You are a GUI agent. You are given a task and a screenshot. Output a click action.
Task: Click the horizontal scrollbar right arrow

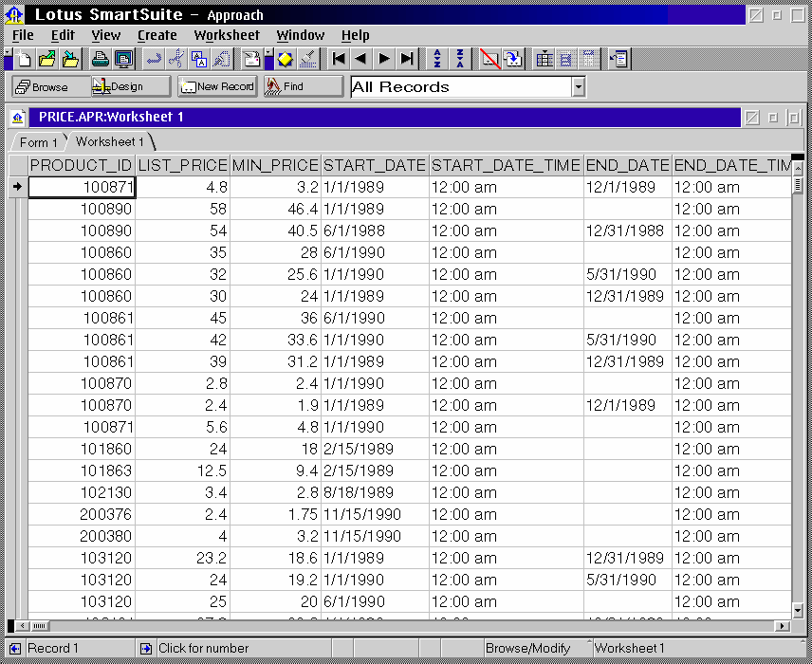(782, 626)
